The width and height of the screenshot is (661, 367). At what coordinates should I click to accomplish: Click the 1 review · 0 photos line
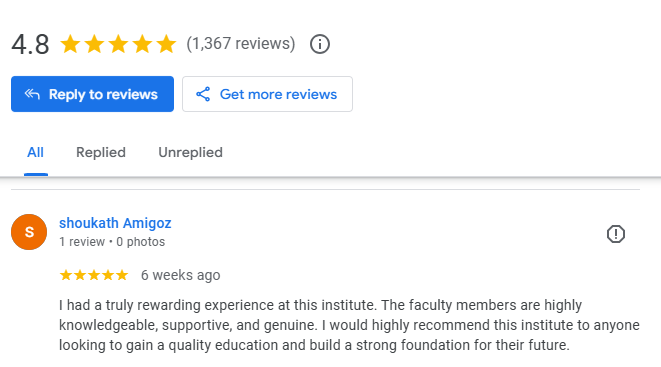click(x=112, y=242)
